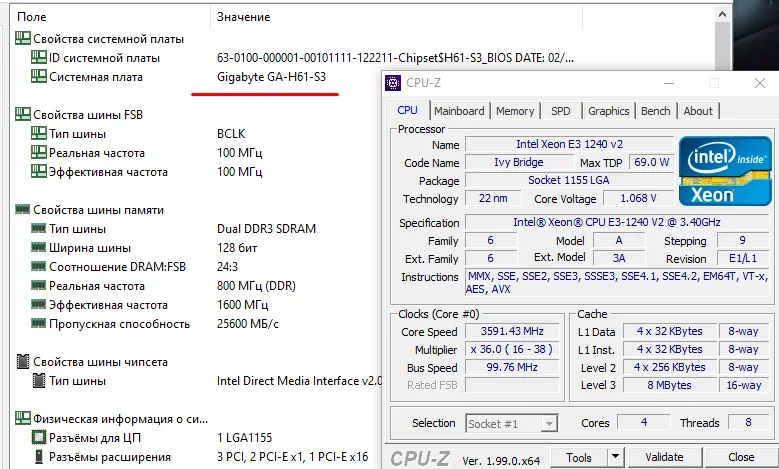
Task: Click the Значение column header
Action: 243,16
